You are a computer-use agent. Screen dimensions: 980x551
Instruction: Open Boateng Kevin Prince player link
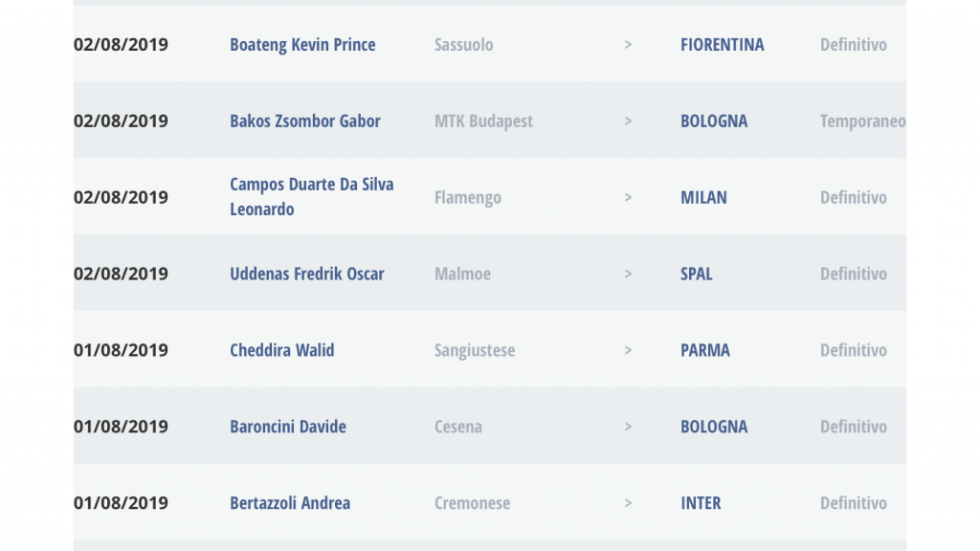(x=302, y=44)
